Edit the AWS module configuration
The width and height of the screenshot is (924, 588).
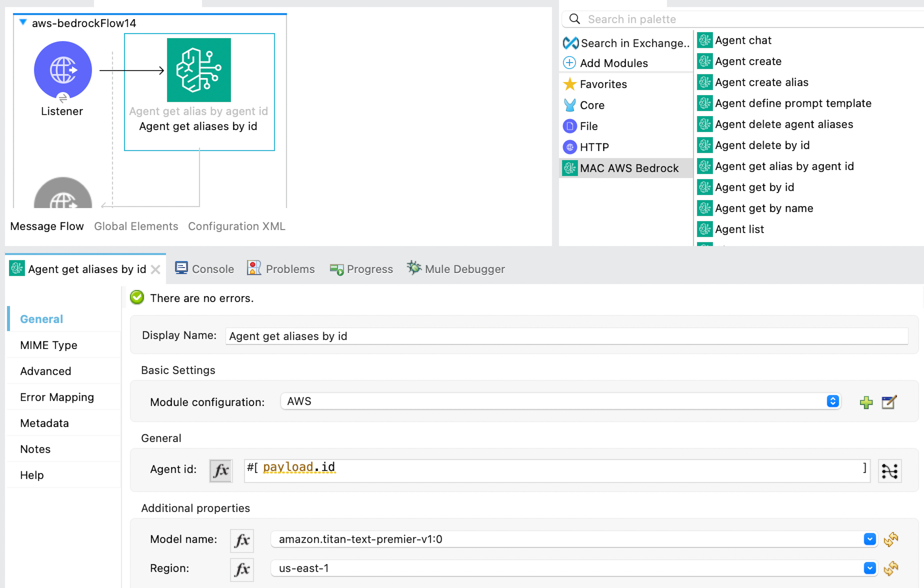click(x=889, y=402)
